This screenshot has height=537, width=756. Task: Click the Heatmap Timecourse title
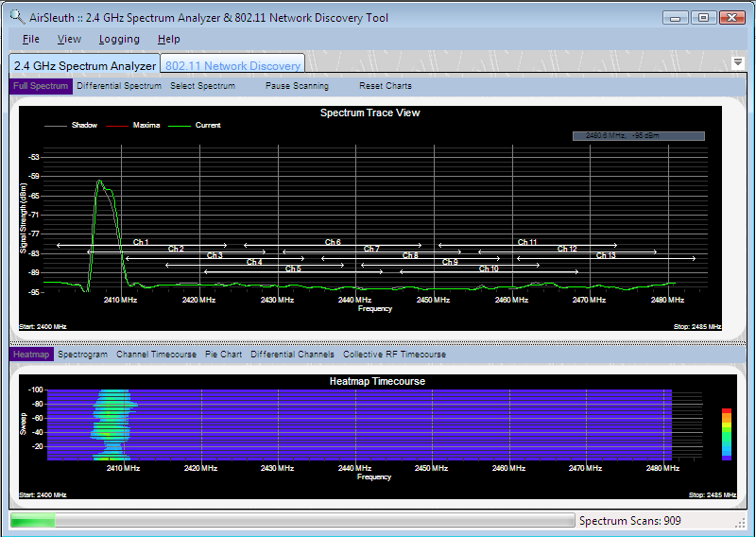pyautogui.click(x=377, y=381)
